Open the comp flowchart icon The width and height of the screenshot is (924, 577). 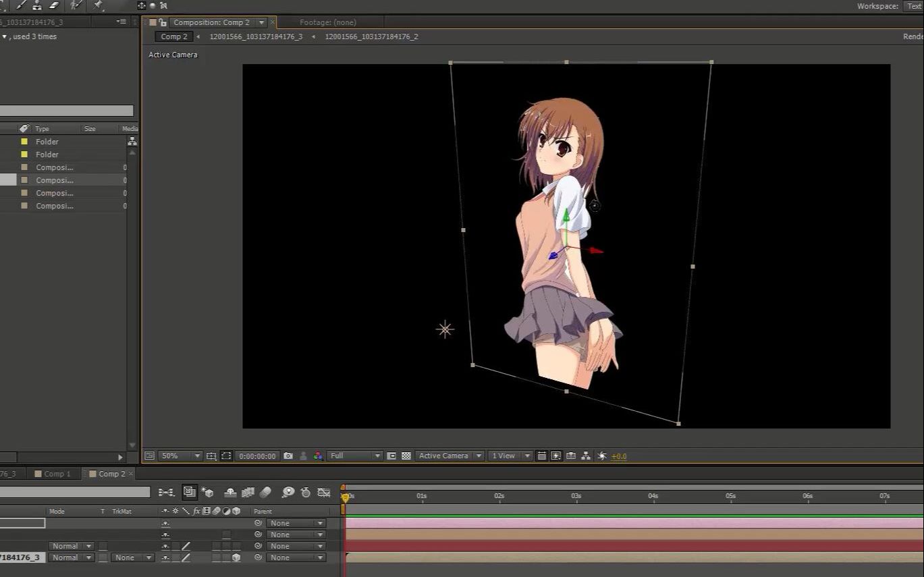pos(586,456)
